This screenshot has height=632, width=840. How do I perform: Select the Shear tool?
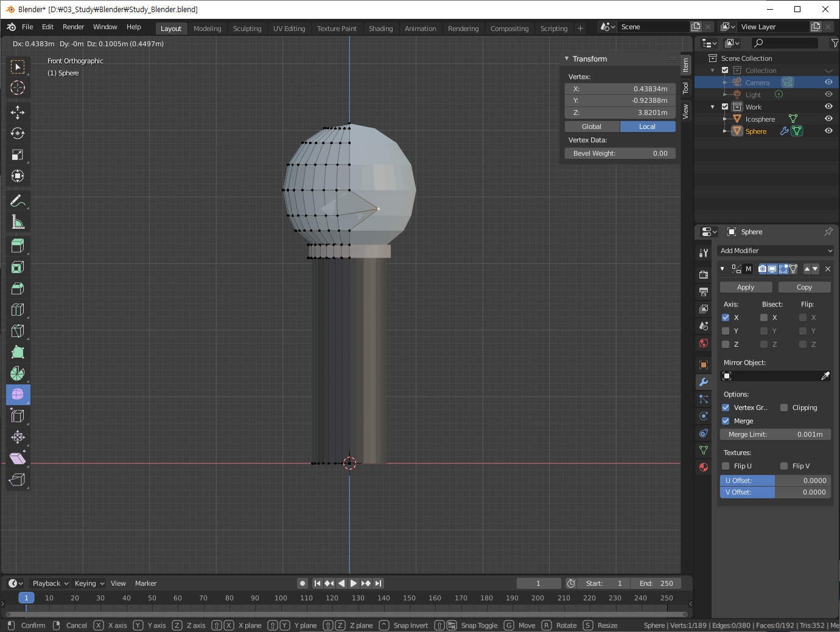18,459
